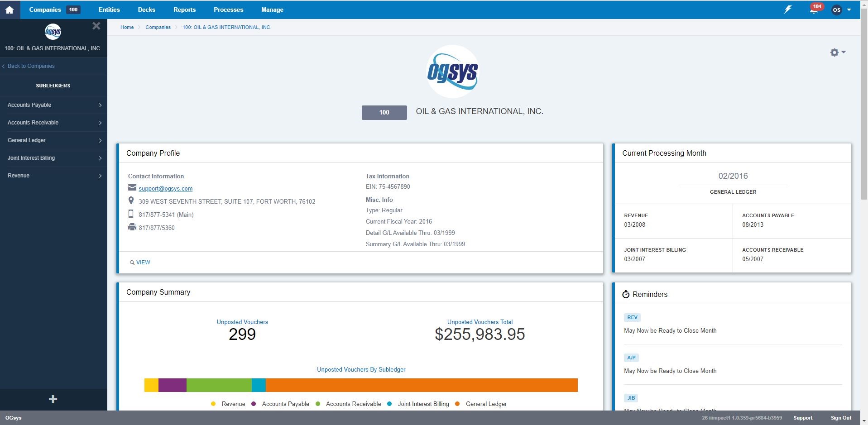
Task: Click the large OGsys company logo
Action: pos(452,72)
